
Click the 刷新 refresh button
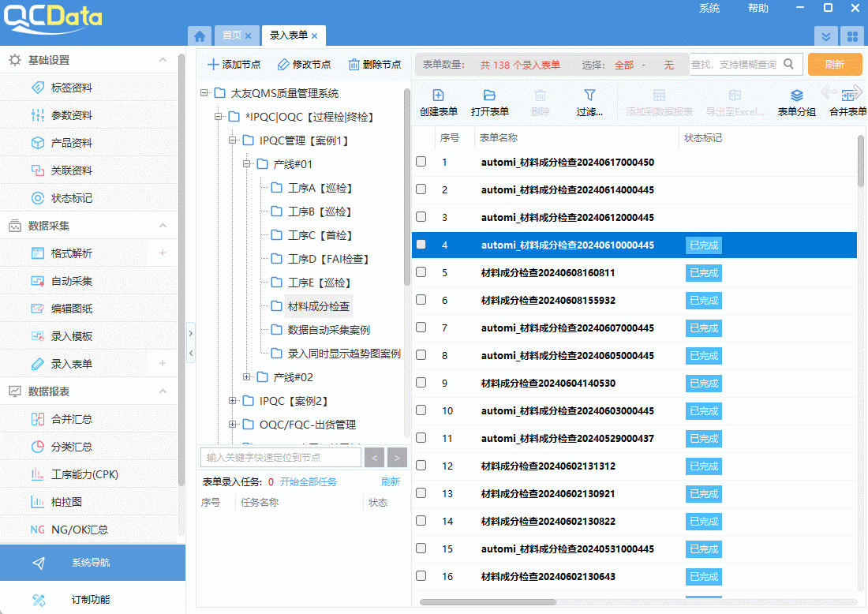tap(835, 64)
